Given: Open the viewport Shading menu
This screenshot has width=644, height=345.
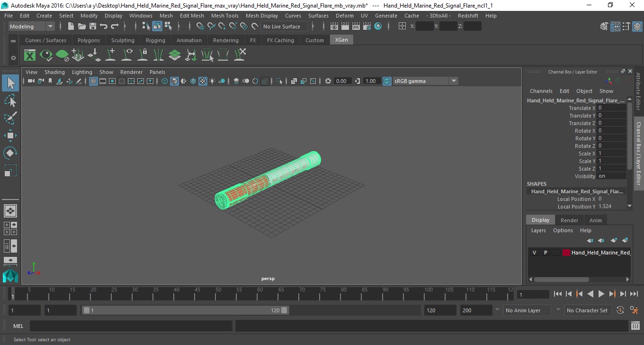Looking at the screenshot, I should tap(54, 72).
